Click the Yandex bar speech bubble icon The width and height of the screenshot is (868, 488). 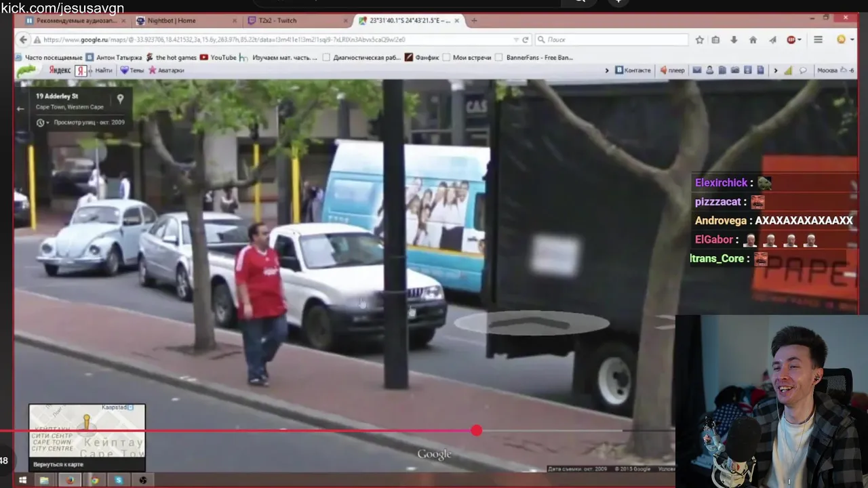pos(803,70)
